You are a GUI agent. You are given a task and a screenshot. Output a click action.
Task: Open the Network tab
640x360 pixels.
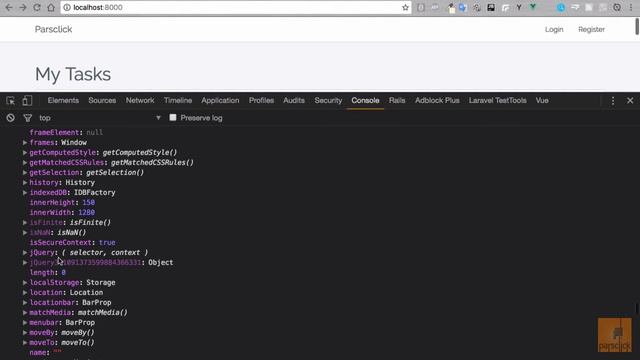pos(140,100)
